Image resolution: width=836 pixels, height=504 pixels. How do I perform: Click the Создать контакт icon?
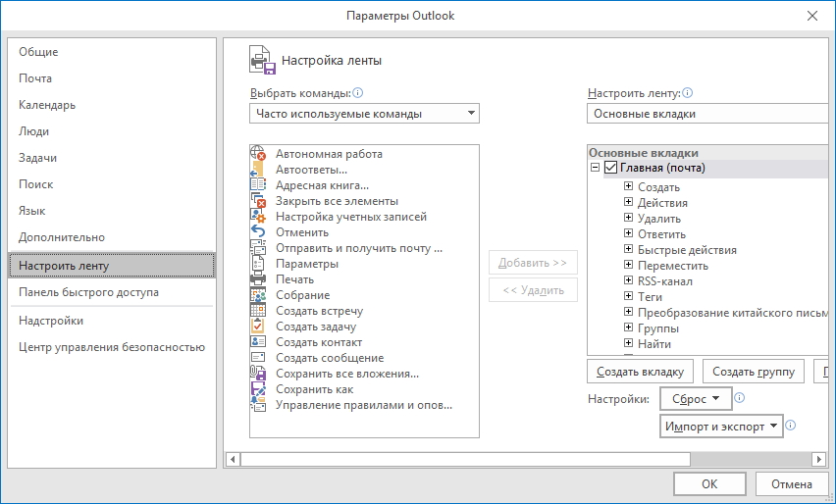pyautogui.click(x=258, y=341)
